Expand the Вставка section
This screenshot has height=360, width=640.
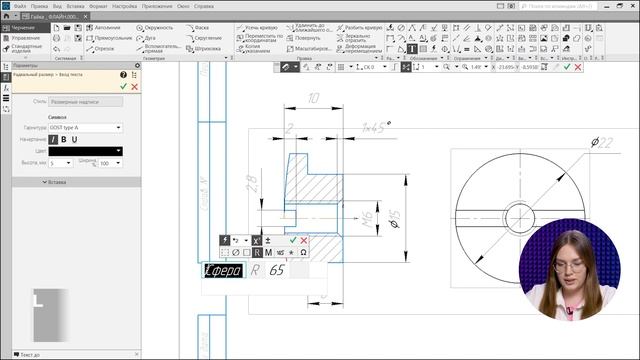click(77, 182)
